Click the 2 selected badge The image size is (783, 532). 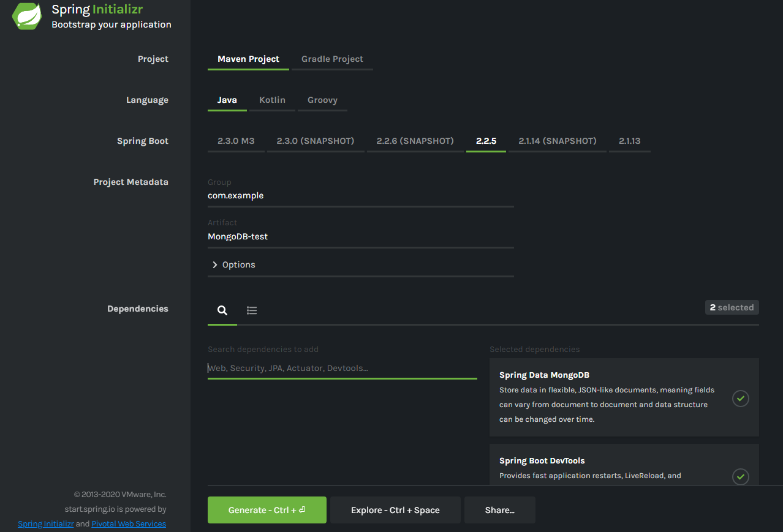click(732, 307)
